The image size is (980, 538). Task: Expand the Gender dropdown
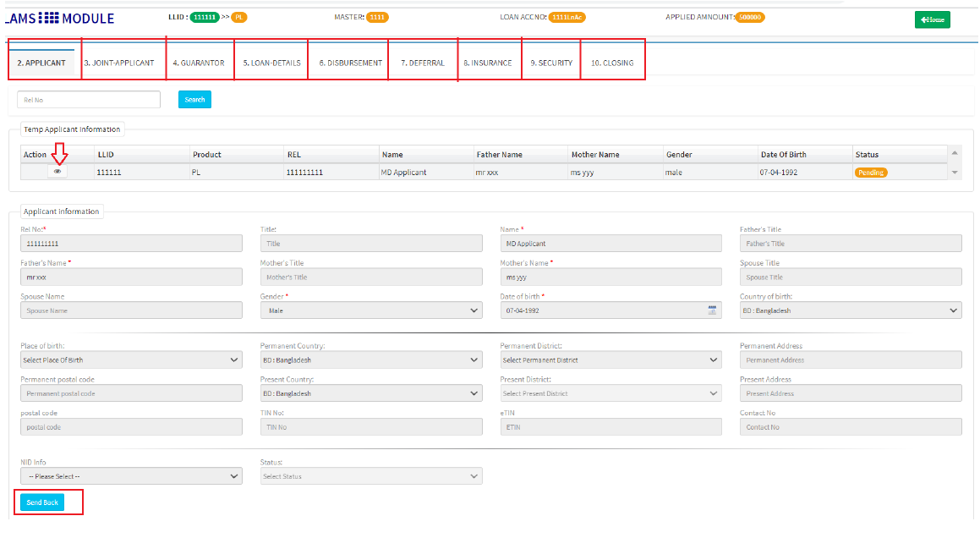pyautogui.click(x=370, y=310)
